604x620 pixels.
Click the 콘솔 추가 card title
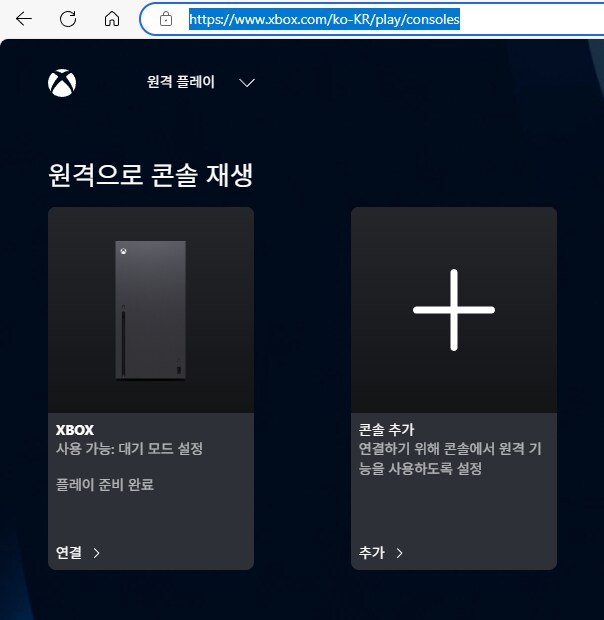coord(386,429)
